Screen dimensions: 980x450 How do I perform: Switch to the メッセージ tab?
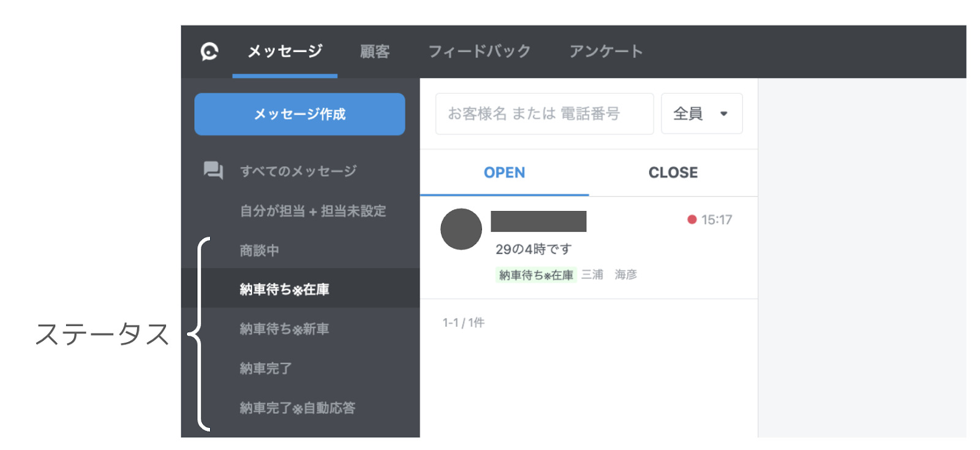(285, 51)
